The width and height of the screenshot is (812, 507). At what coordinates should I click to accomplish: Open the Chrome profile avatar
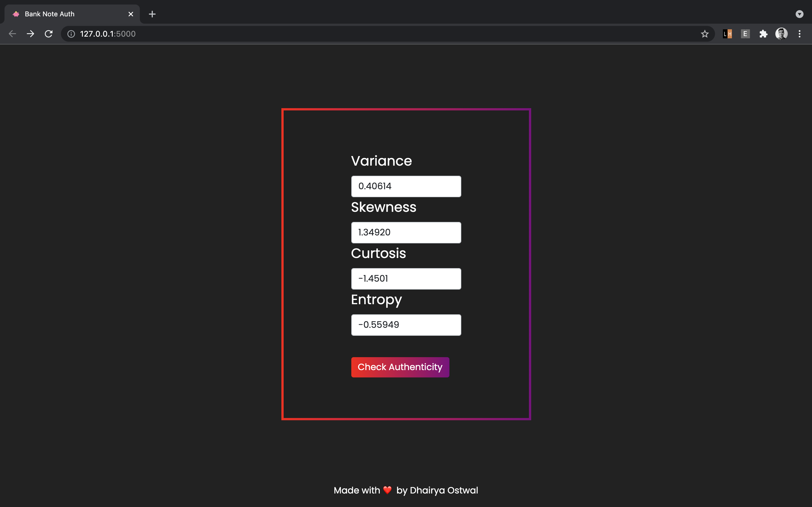pos(781,34)
